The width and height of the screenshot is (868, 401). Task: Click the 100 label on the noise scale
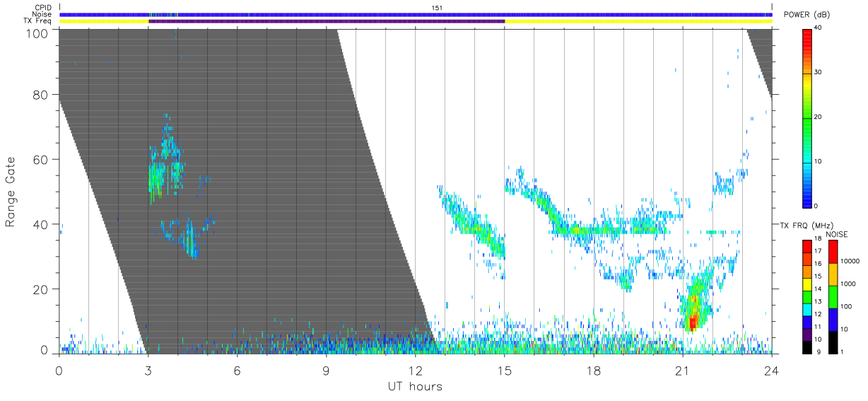(x=847, y=306)
